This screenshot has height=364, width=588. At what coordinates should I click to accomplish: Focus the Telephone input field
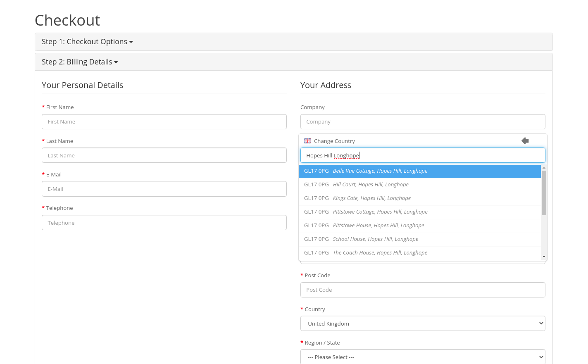[164, 223]
